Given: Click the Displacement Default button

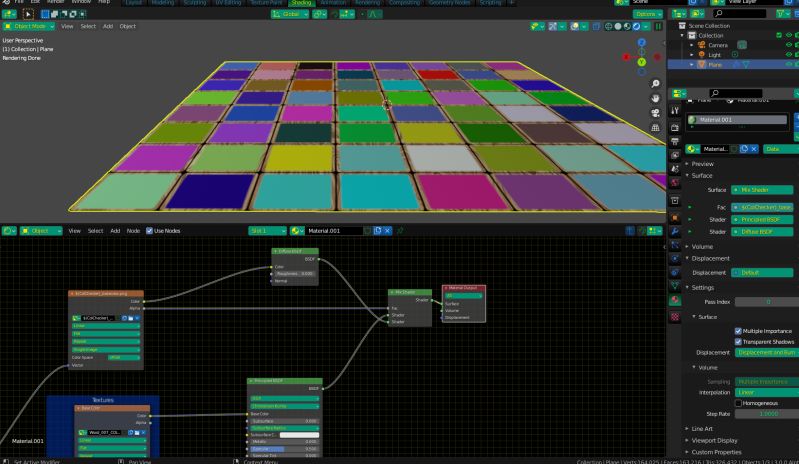Looking at the screenshot, I should click(762, 273).
